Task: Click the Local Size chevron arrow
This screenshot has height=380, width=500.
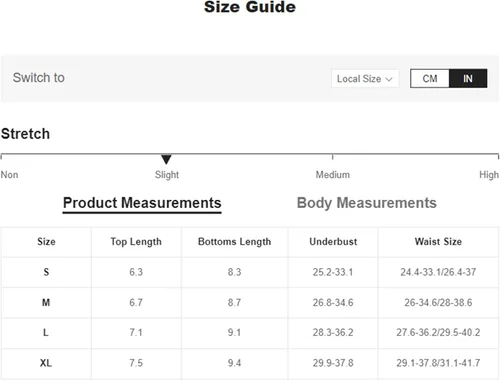Action: [x=389, y=79]
